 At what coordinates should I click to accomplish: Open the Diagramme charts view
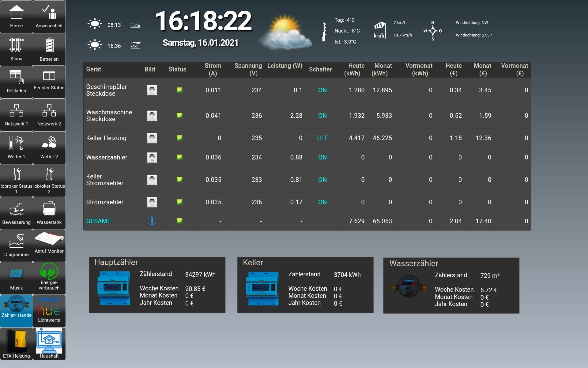click(x=16, y=245)
